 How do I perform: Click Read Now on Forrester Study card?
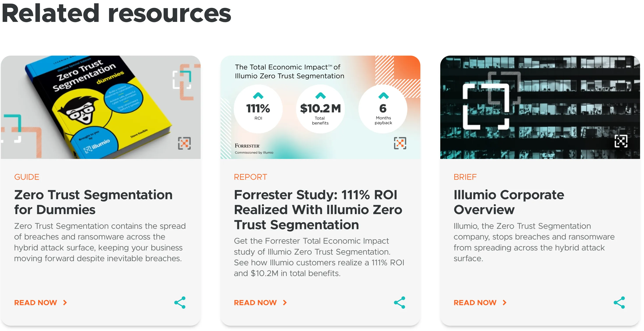tap(255, 303)
